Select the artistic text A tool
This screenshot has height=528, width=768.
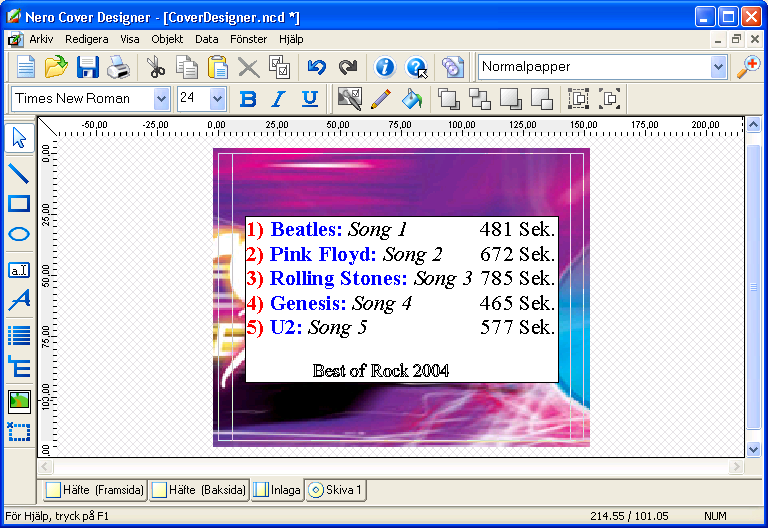[19, 300]
